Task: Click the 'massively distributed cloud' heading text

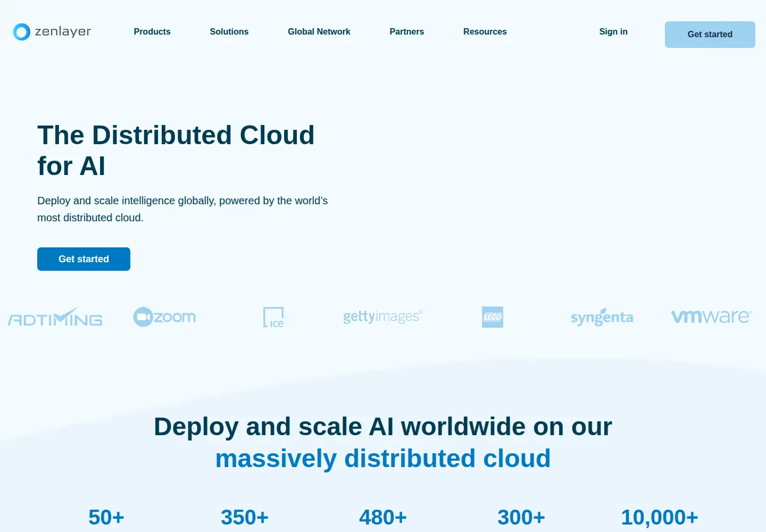Action: (383, 459)
